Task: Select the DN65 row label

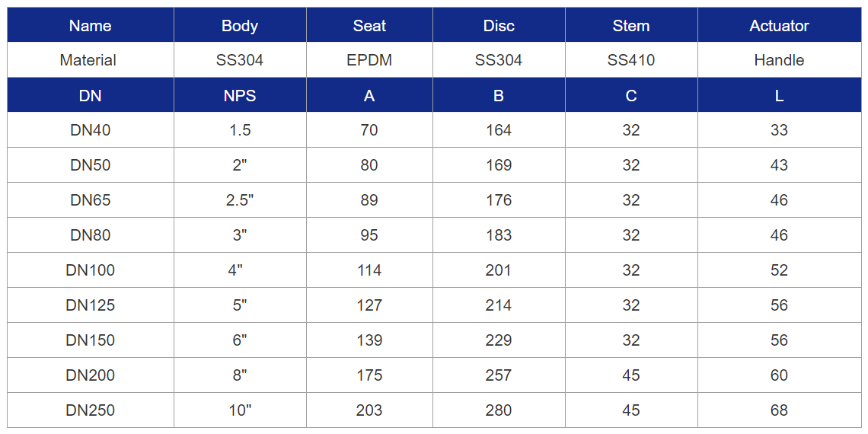Action: click(x=91, y=199)
